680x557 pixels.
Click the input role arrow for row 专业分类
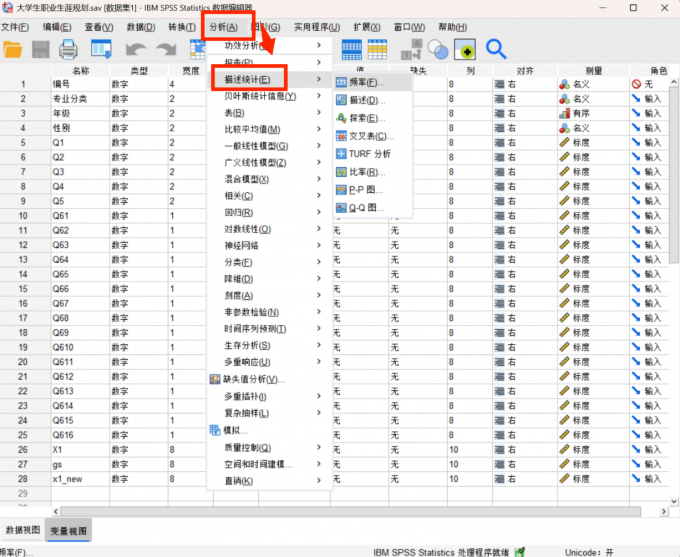tap(636, 99)
